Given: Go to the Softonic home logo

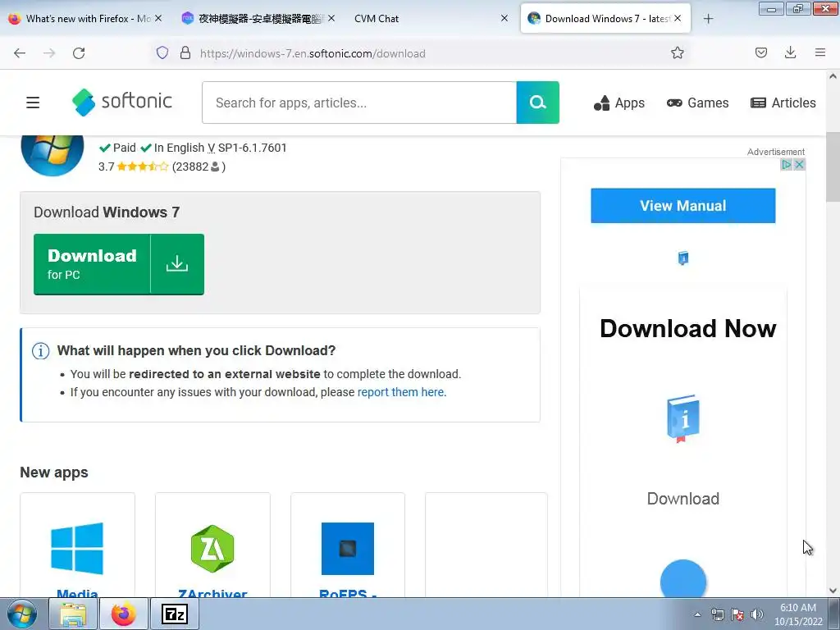Looking at the screenshot, I should tap(121, 102).
